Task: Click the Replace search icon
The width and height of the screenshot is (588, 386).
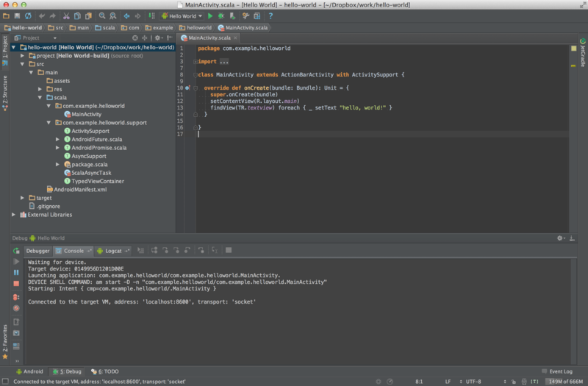Action: [113, 16]
